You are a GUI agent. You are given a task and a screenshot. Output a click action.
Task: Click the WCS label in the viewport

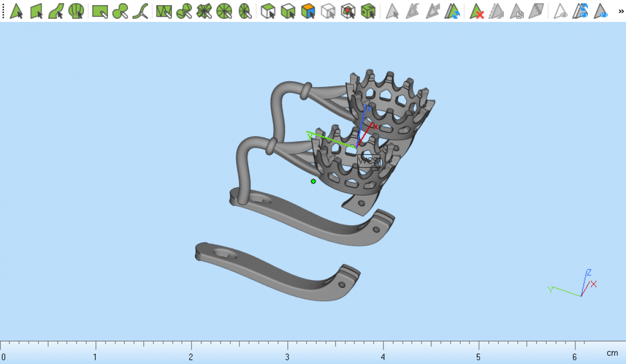coord(368,161)
